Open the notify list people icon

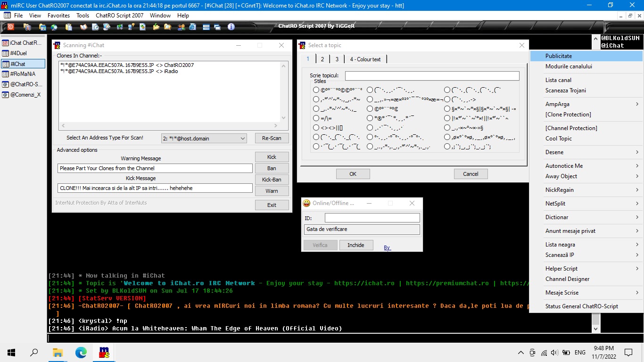181,27
